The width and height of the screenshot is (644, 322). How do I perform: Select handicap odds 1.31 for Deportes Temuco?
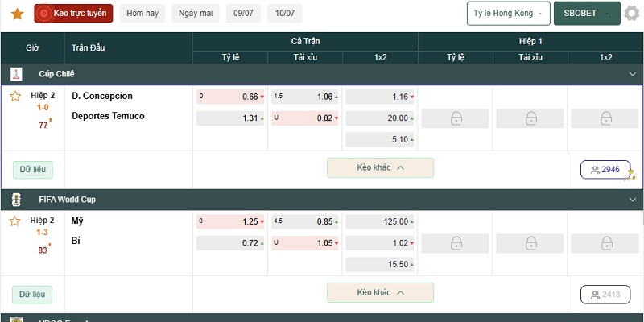[x=230, y=118]
